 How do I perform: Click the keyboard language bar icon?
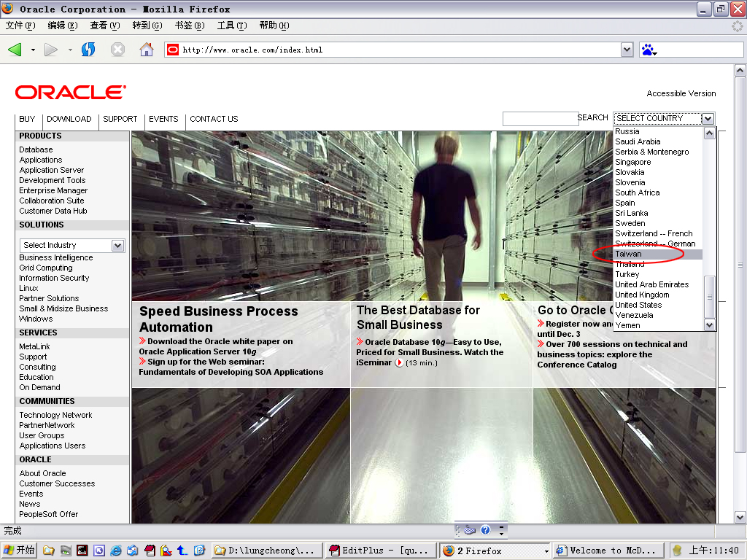tap(470, 530)
